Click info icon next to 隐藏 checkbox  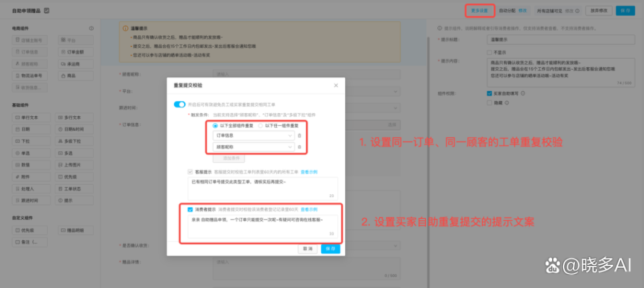[x=507, y=103]
